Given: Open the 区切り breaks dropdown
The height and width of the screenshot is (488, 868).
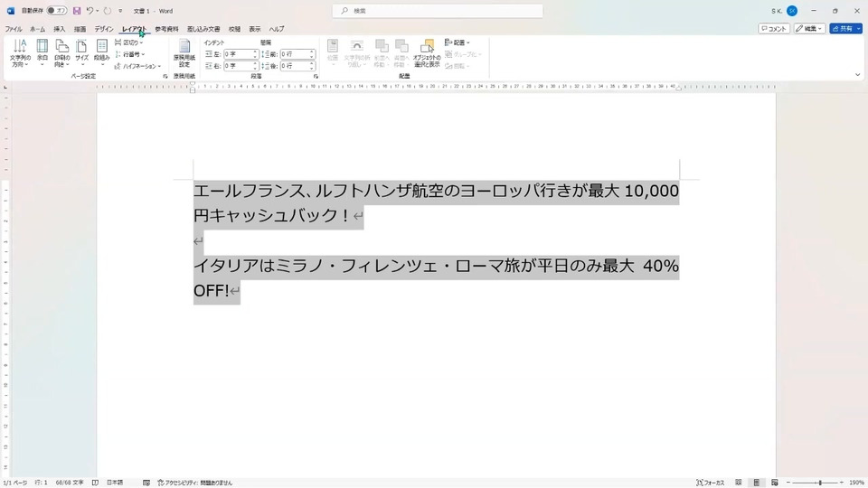Looking at the screenshot, I should (129, 42).
